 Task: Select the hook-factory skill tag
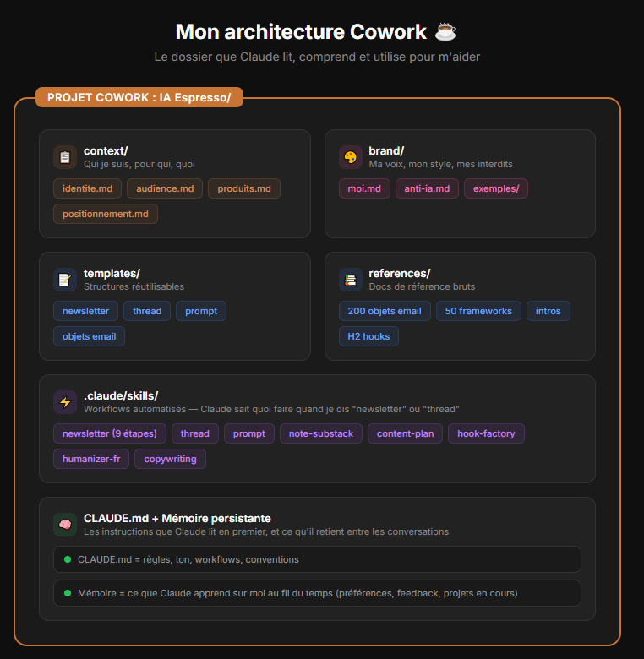(486, 433)
